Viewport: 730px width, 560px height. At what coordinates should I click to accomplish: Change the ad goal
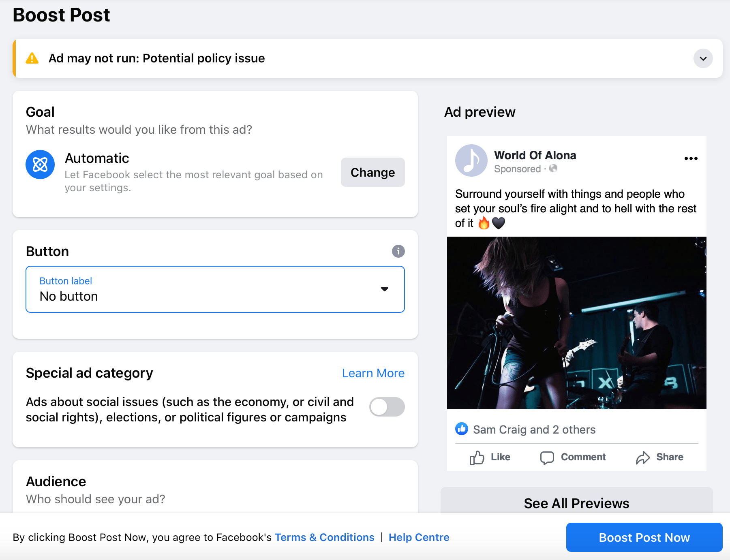[372, 172]
